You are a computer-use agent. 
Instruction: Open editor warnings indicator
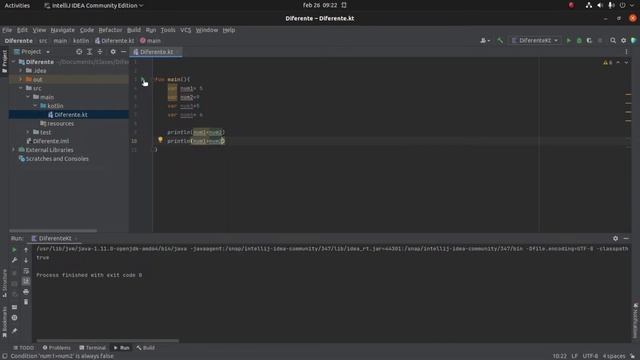pos(608,62)
